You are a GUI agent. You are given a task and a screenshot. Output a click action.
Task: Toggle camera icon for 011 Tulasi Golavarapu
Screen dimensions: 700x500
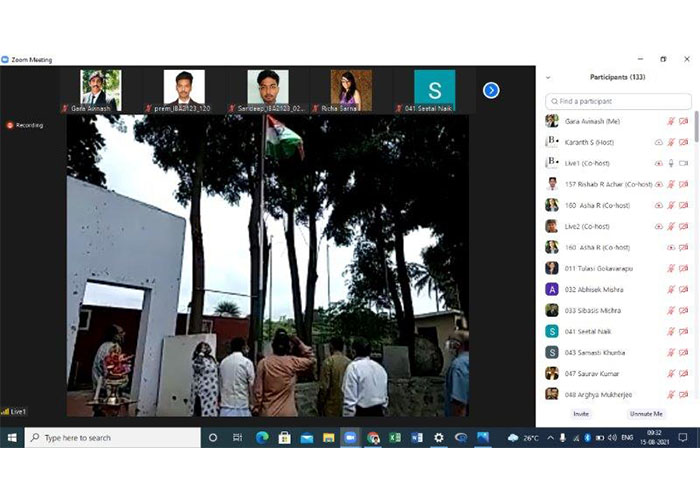684,268
